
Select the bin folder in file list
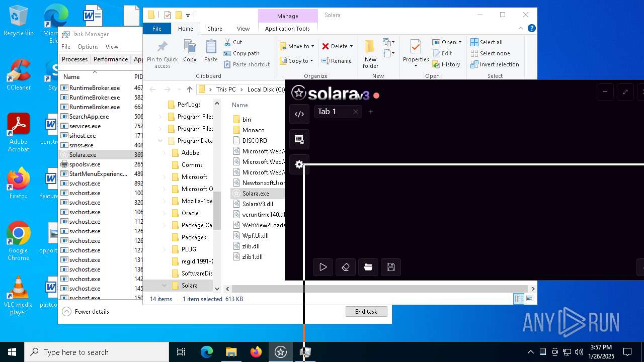[x=246, y=120]
